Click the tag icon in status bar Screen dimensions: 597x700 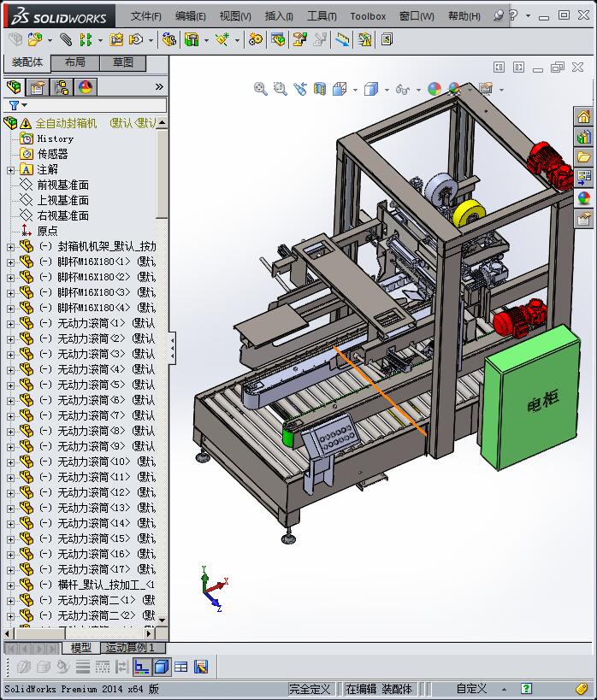pos(581,689)
